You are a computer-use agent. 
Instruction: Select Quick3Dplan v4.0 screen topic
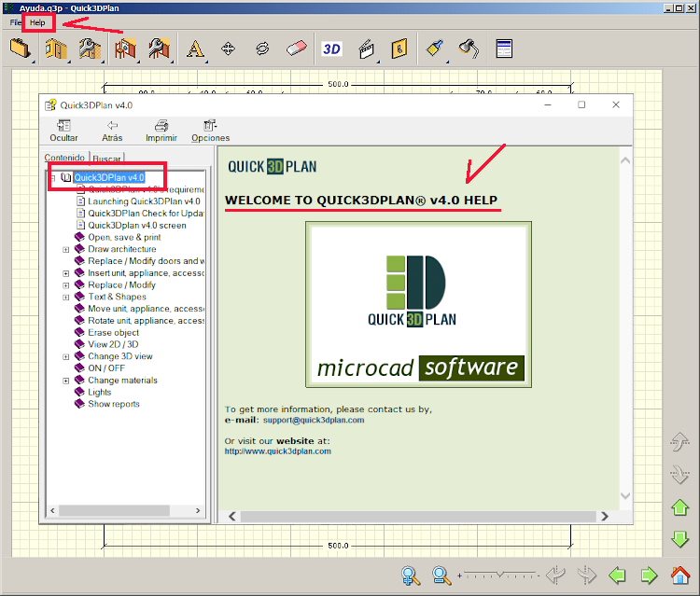click(137, 226)
